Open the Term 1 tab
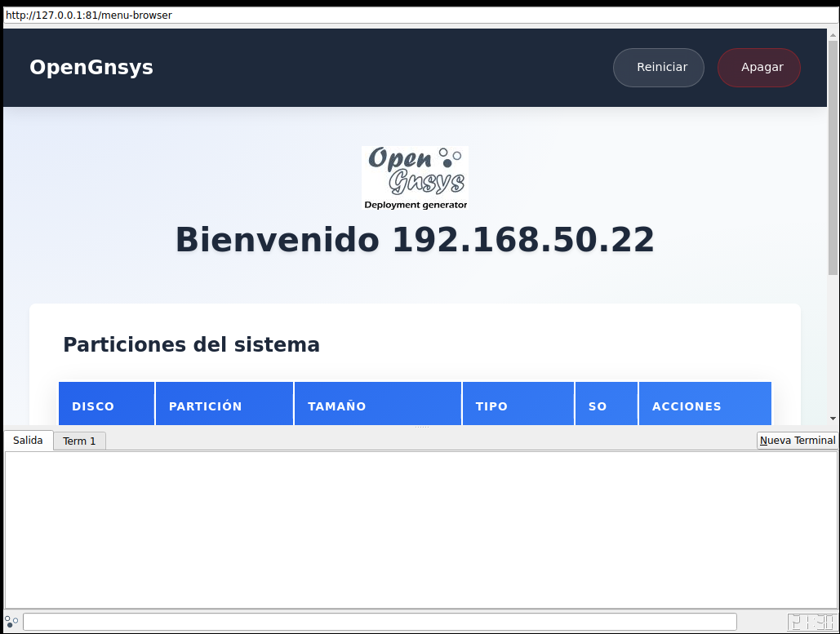The image size is (840, 634). click(x=79, y=441)
